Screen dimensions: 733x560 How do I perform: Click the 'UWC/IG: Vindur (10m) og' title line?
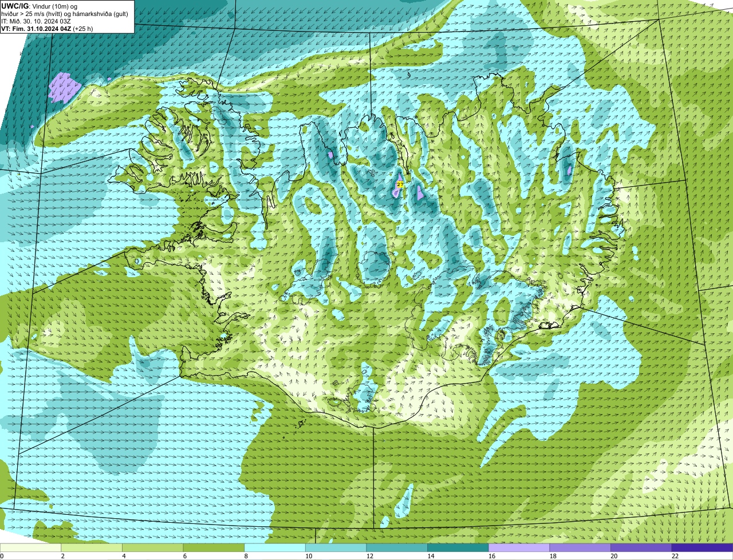[x=40, y=6]
